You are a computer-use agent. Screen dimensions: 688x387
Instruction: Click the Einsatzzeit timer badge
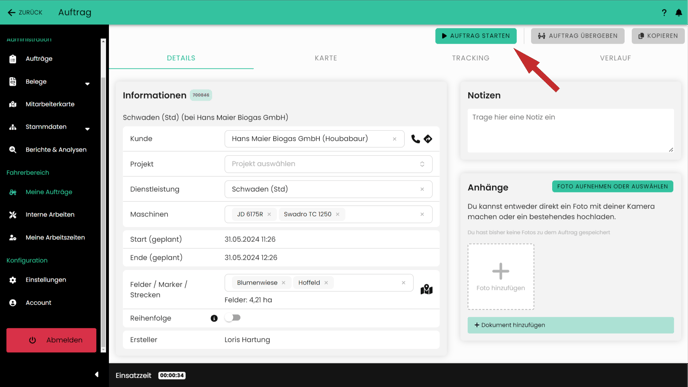click(172, 376)
